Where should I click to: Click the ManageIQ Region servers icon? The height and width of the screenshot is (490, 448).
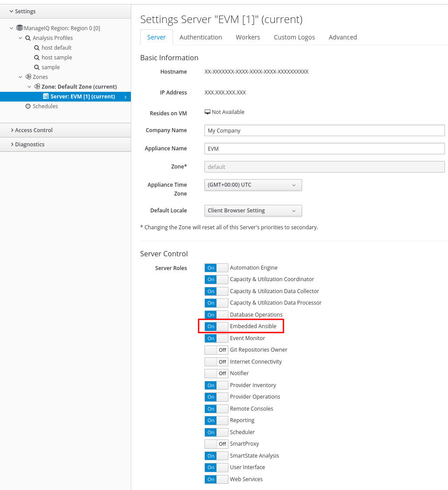[x=19, y=27]
